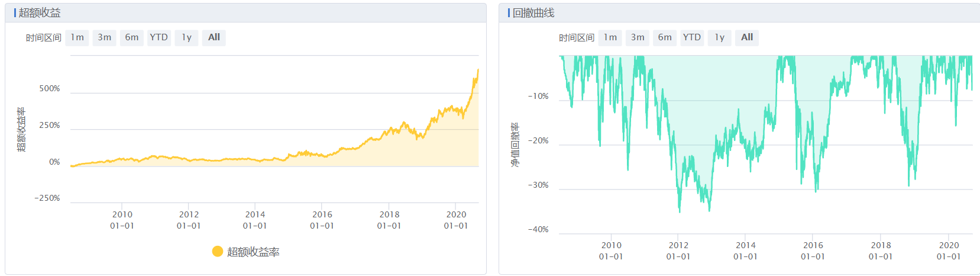Screen dimensions: 980x276
Task: Click the yellow 超额收益率 legend dot
Action: point(218,252)
